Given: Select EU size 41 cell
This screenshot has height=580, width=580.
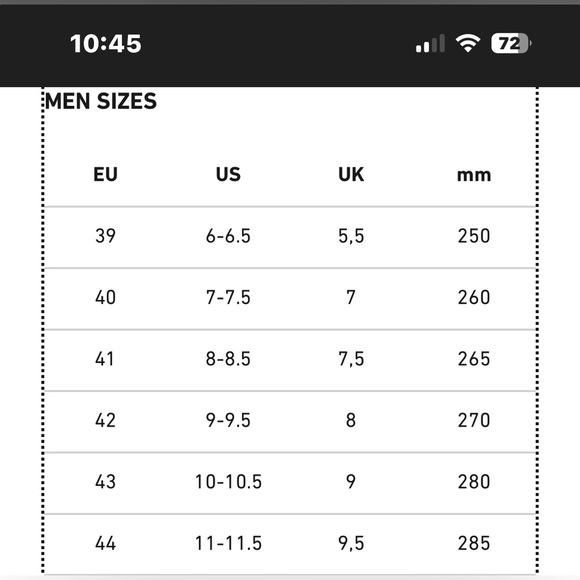Looking at the screenshot, I should pyautogui.click(x=105, y=359).
